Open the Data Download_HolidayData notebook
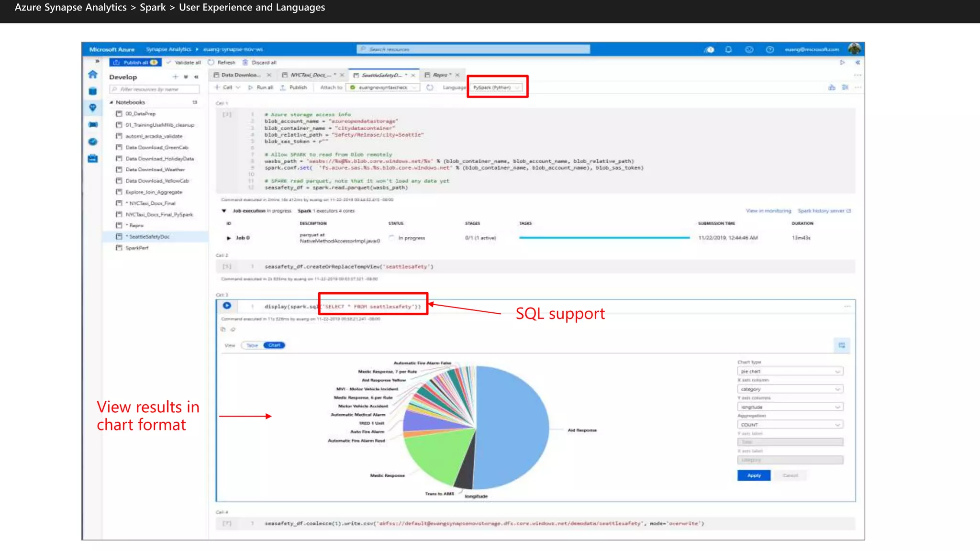Image resolution: width=980 pixels, height=551 pixels. [x=160, y=159]
